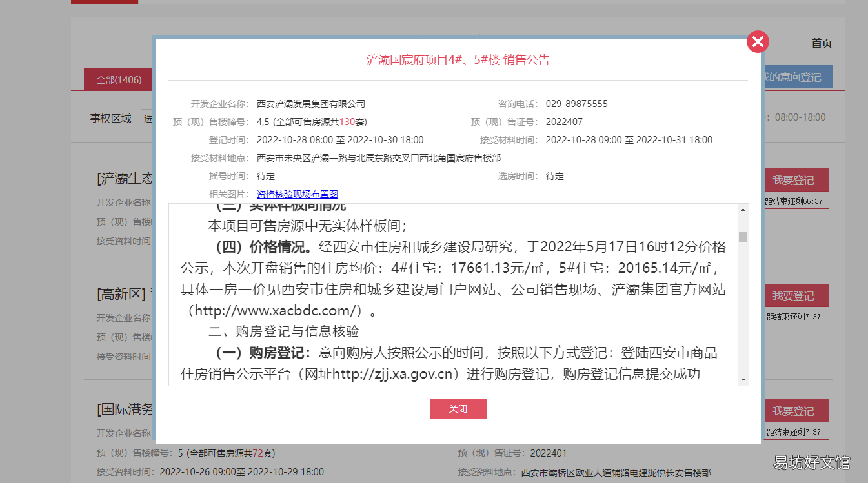Click the registration time 2022-10-28 08:00 至 2022-10-30 18:00
Viewport: 868px width, 483px height.
click(340, 140)
